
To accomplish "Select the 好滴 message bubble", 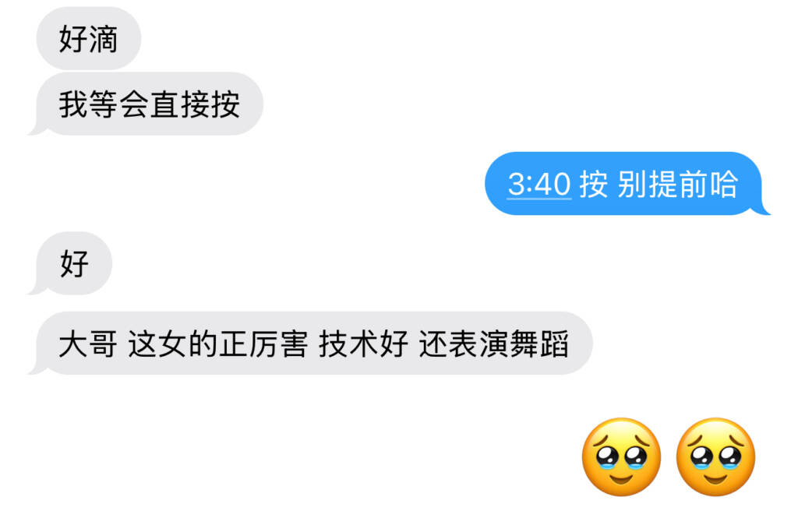I will [89, 39].
